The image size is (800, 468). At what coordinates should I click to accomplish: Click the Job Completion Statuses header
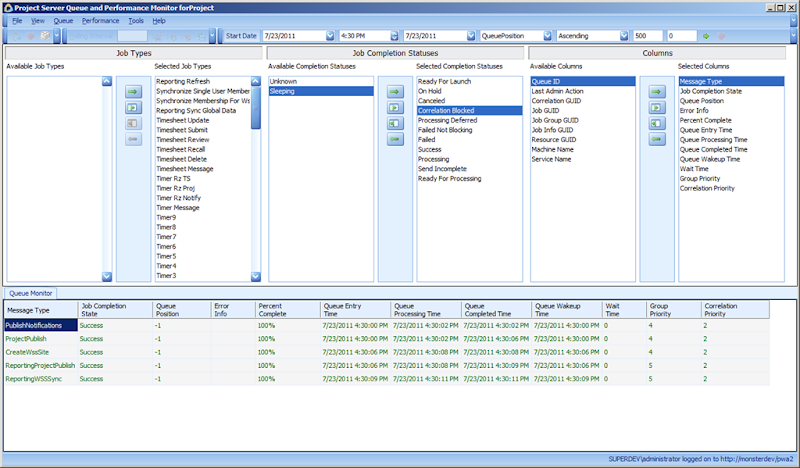[x=394, y=52]
